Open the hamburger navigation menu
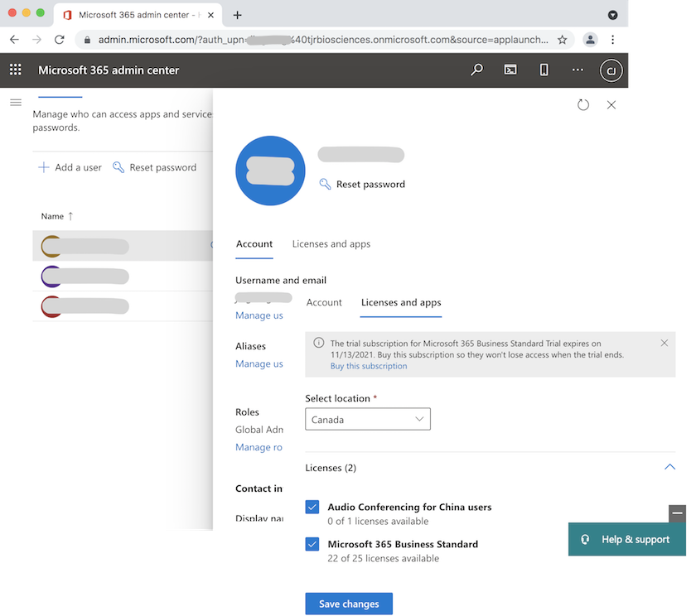This screenshot has height=616, width=696. tap(16, 102)
